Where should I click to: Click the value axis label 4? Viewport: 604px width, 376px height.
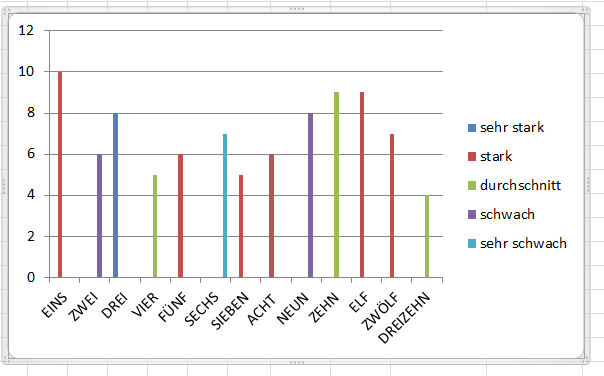tap(31, 195)
